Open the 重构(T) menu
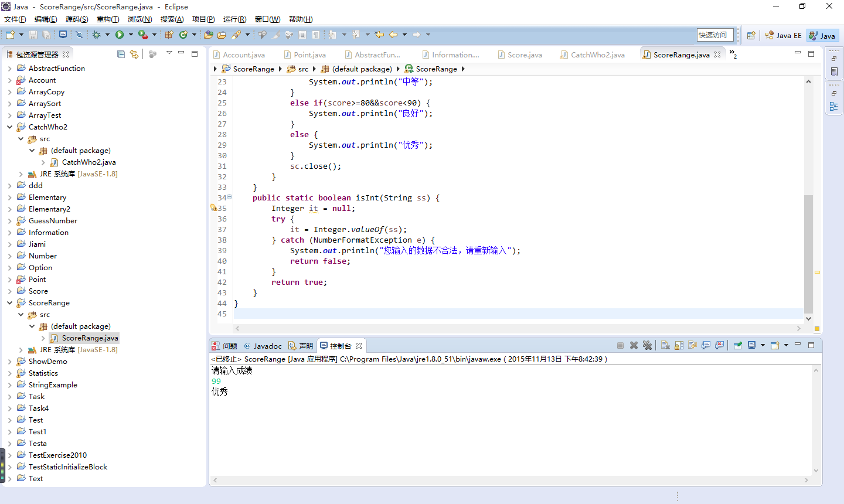Screen dimensions: 844x504 108,19
